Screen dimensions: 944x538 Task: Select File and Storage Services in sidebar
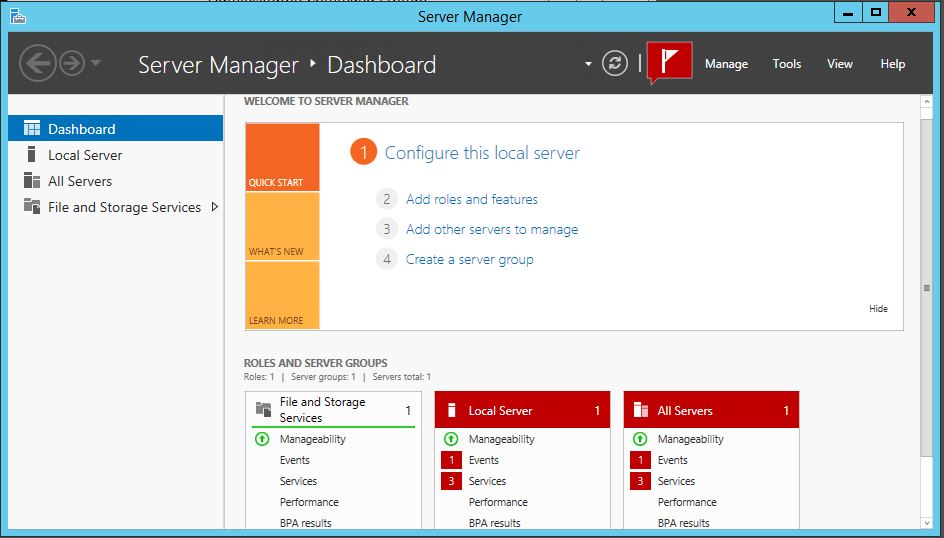(116, 207)
